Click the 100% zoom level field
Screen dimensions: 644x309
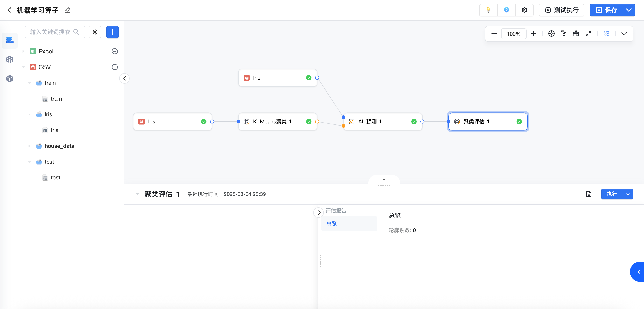pos(513,34)
